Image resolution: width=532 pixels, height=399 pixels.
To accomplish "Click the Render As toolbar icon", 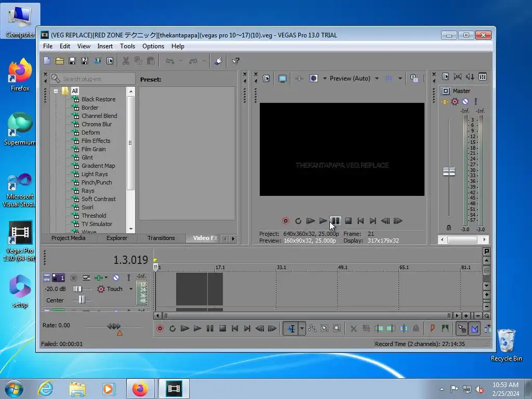I will tap(97, 61).
